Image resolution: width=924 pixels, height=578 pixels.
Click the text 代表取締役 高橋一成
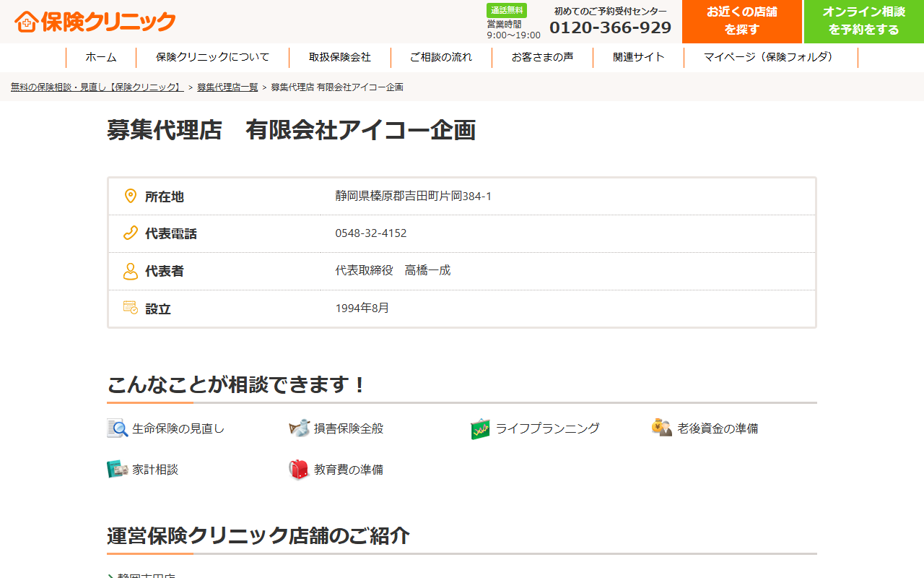[393, 270]
